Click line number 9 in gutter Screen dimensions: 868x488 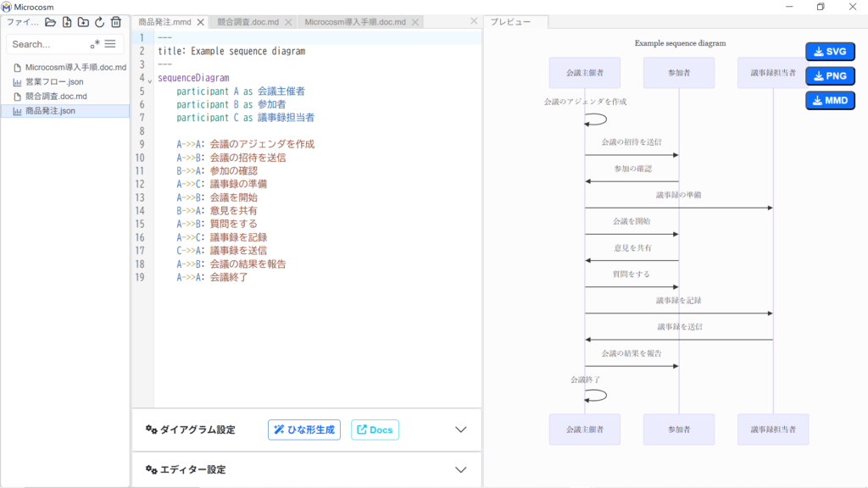[x=142, y=144]
